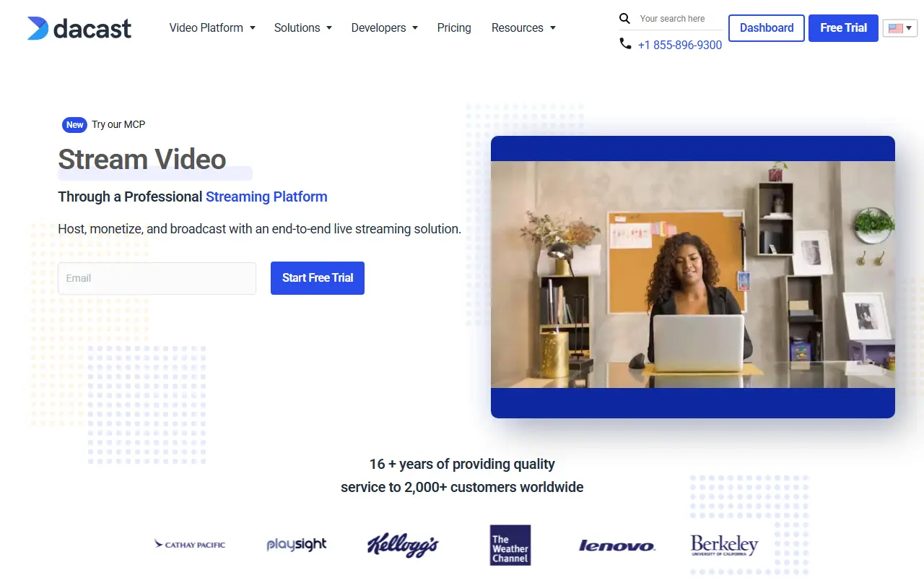Image resolution: width=924 pixels, height=578 pixels.
Task: Click the Dashboard button
Action: click(x=767, y=28)
